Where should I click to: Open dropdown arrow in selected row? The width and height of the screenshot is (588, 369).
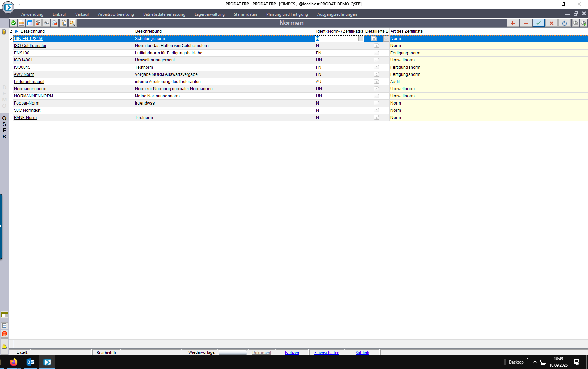click(x=386, y=39)
